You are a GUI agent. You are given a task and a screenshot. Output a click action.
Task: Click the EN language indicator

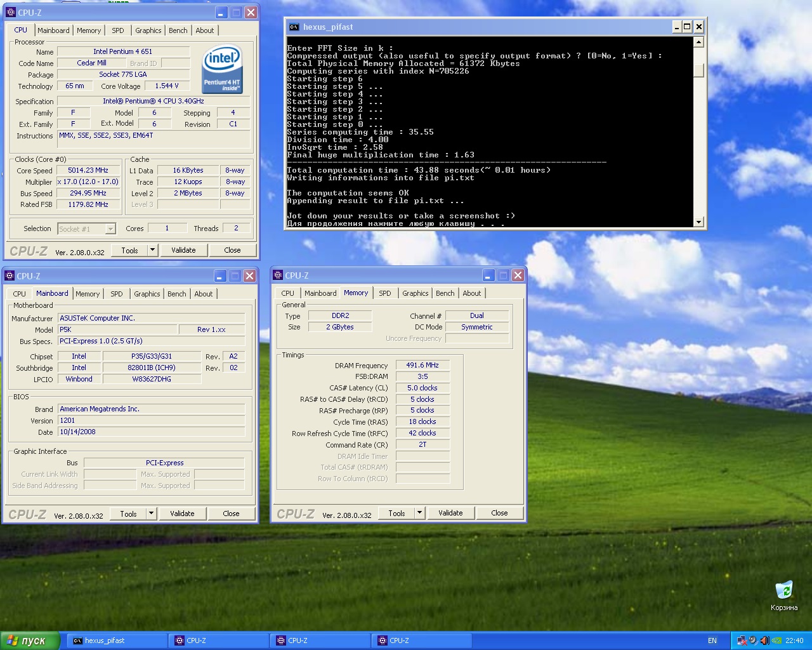tap(712, 640)
